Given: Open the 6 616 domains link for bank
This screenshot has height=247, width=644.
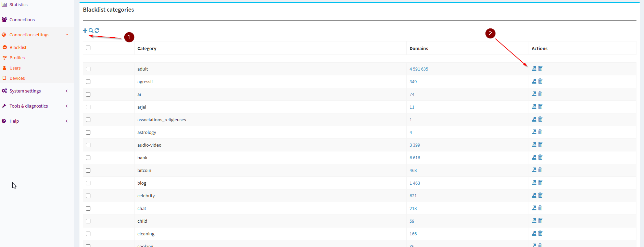Looking at the screenshot, I should tap(415, 158).
